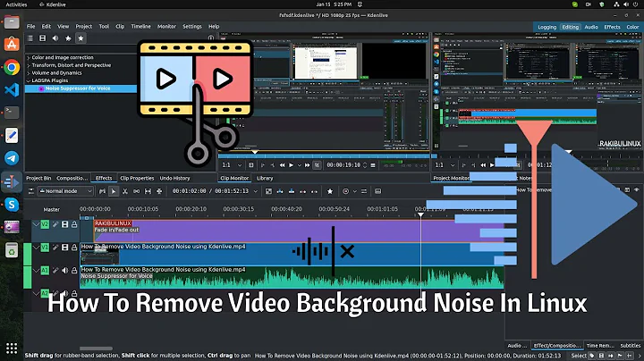Image resolution: width=644 pixels, height=361 pixels.
Task: Toggle effects on track V1
Action: click(55, 248)
